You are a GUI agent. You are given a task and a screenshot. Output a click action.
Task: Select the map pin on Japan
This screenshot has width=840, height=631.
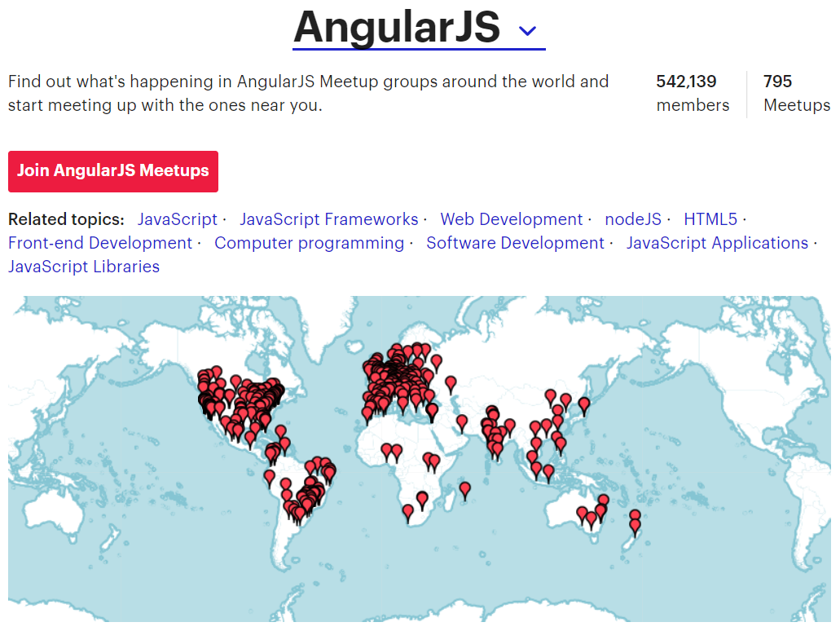(584, 406)
